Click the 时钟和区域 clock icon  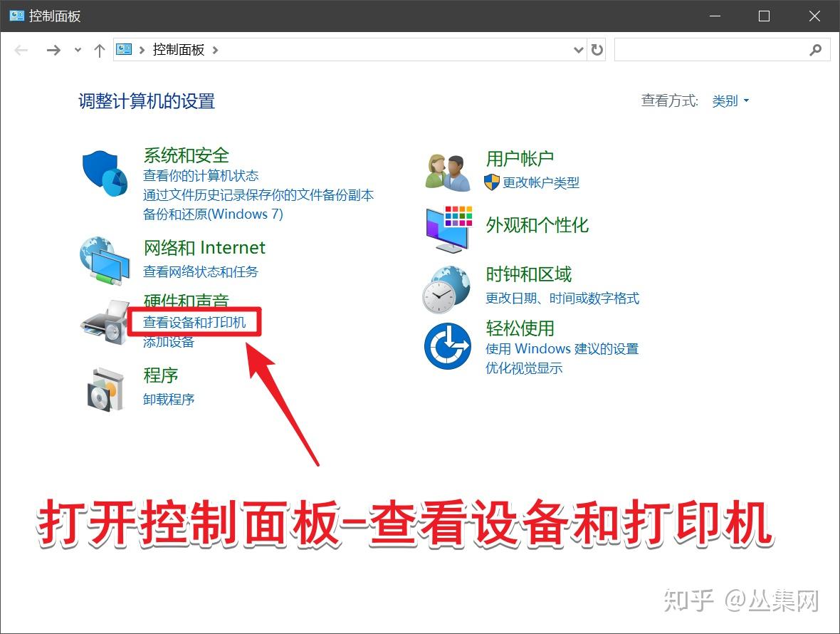tap(446, 288)
